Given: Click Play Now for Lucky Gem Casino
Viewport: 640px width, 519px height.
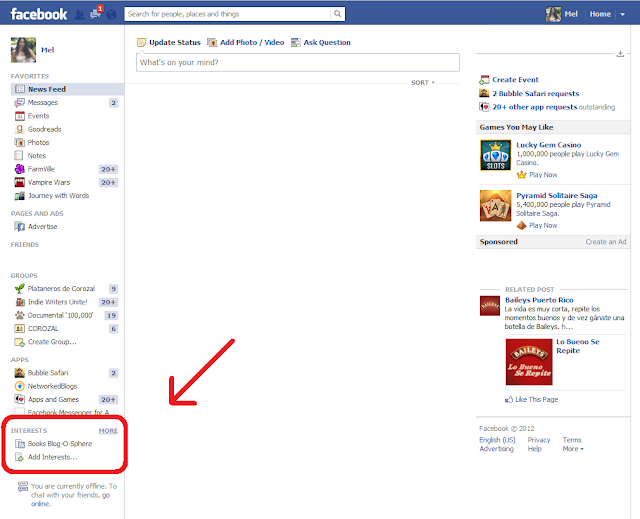Looking at the screenshot, I should tap(543, 175).
